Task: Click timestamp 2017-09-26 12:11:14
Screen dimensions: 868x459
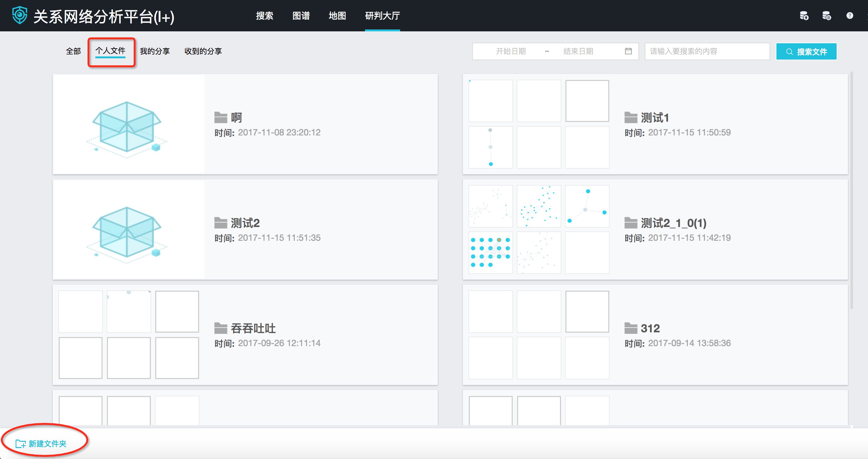Action: pos(279,343)
